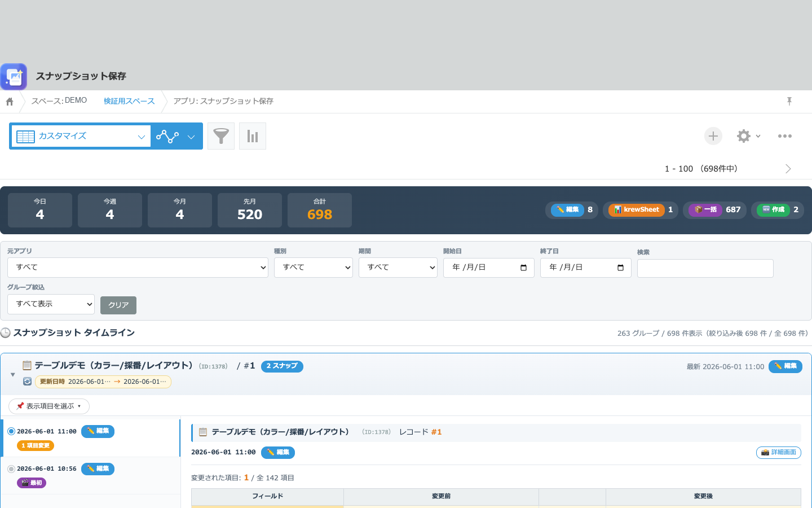Go to portal home icon
The image size is (812, 508).
(10, 102)
